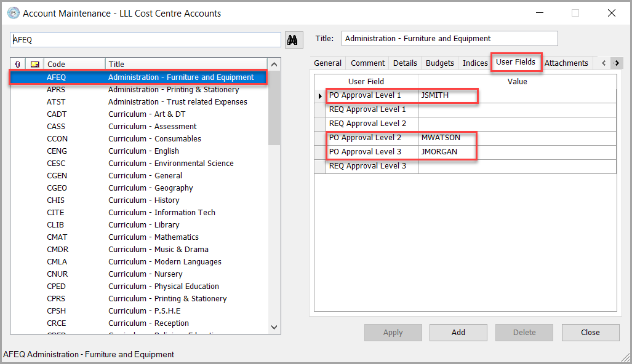The image size is (632, 364).
Task: Sort the list by the Code column header
Action: pyautogui.click(x=74, y=64)
